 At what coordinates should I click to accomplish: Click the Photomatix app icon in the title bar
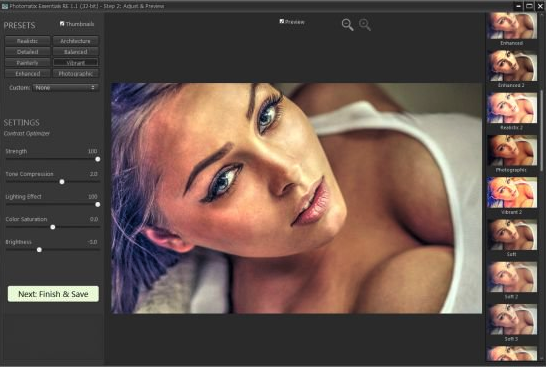(x=5, y=6)
